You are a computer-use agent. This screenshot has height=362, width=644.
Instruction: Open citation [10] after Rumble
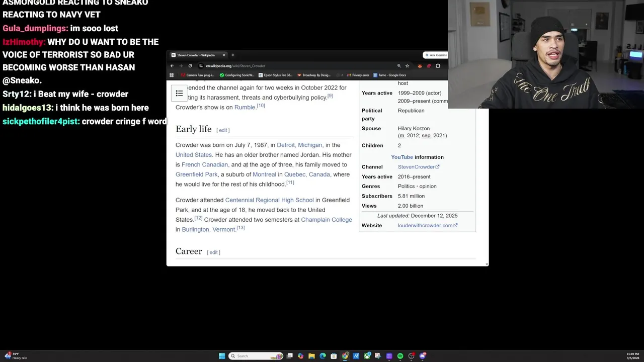[261, 106]
